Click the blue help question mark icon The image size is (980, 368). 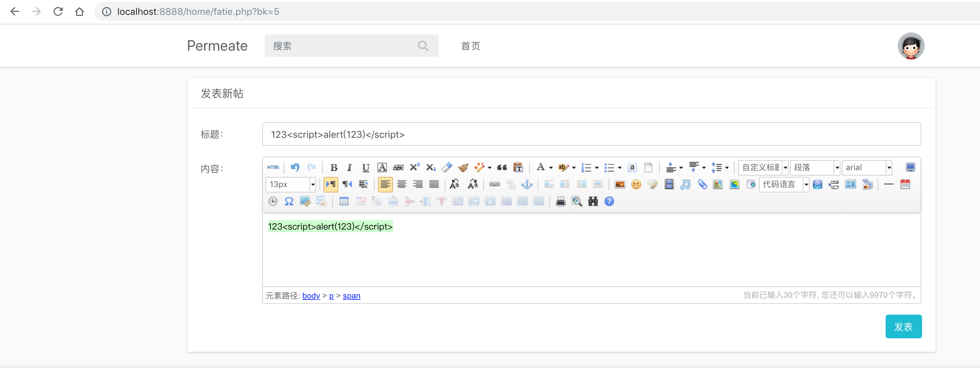[609, 201]
